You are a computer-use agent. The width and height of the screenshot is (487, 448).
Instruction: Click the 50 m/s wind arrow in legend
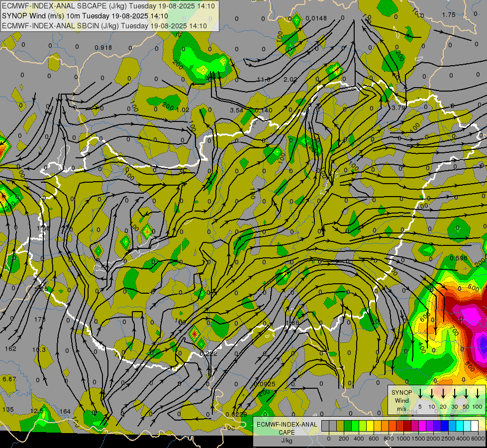tap(466, 394)
